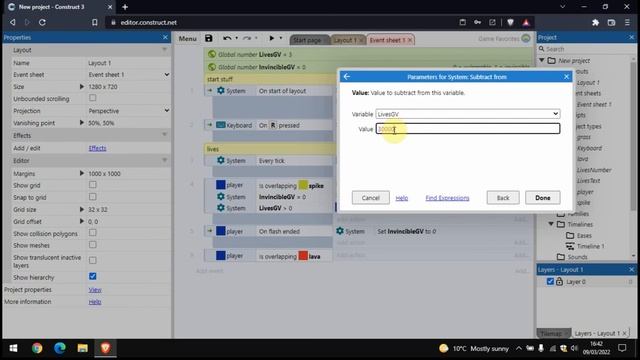Image resolution: width=640 pixels, height=360 pixels.
Task: Expand the Grid size property triangle
Action: tap(82, 209)
